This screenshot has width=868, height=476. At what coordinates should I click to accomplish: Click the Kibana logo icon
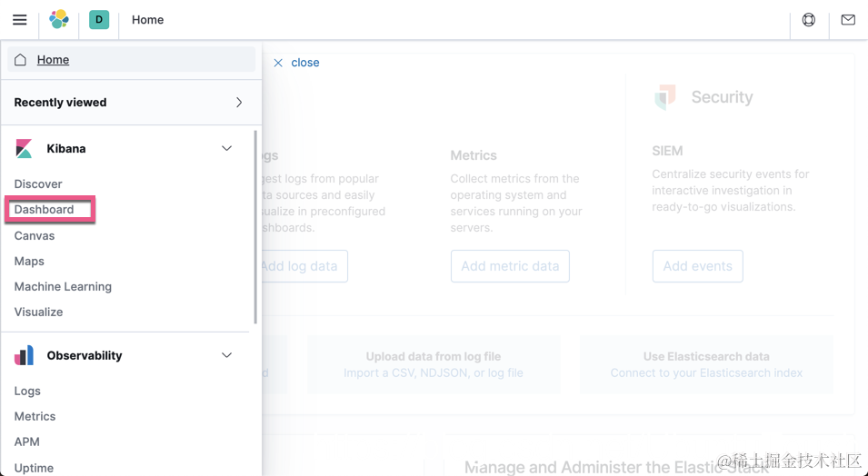(x=24, y=148)
